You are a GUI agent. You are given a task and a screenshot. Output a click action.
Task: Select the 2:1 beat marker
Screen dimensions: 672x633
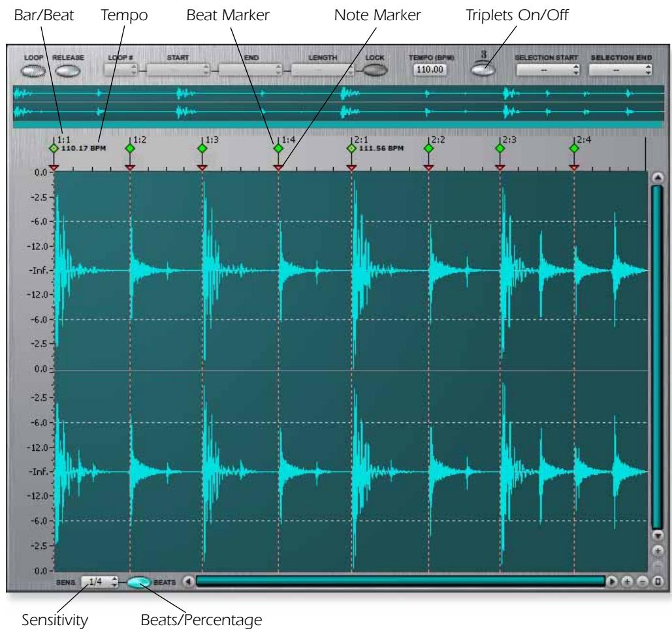352,148
